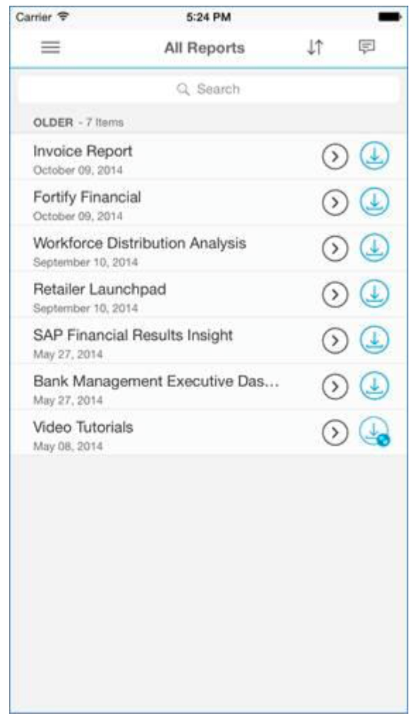The height and width of the screenshot is (722, 418).
Task: Download Workforce Distribution Analysis report
Action: point(374,248)
